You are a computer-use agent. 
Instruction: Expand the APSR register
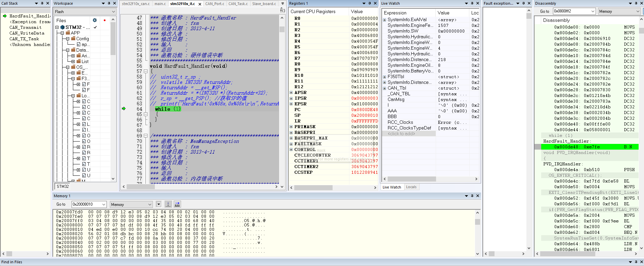coord(291,93)
